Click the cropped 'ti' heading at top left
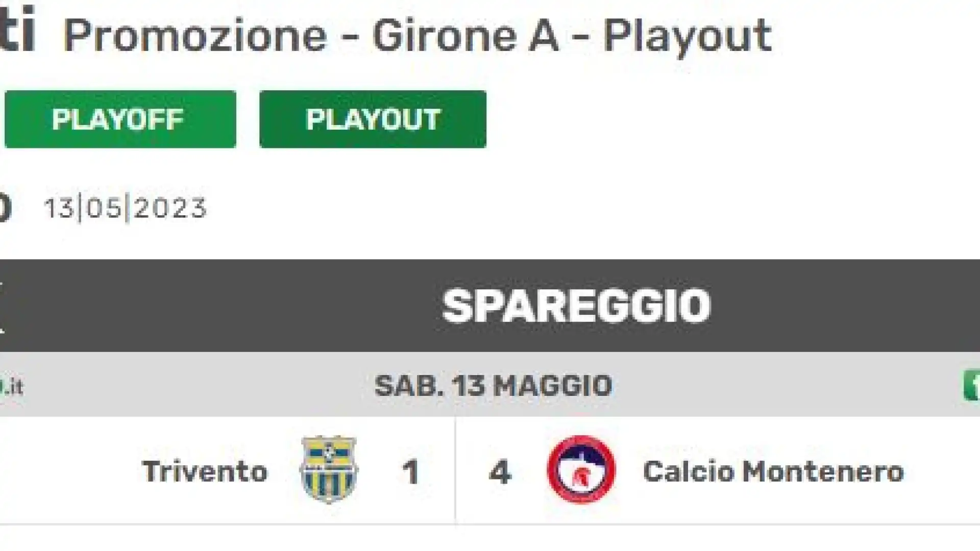 click(x=17, y=30)
